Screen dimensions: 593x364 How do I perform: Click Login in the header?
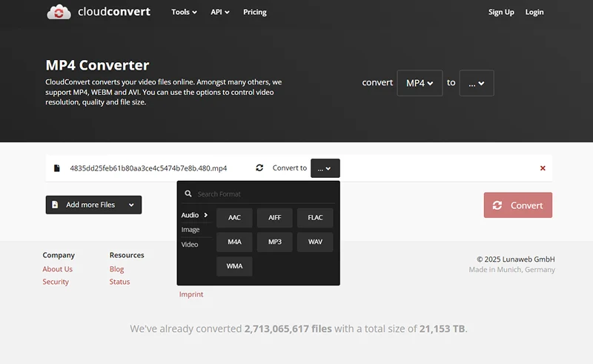pyautogui.click(x=534, y=12)
